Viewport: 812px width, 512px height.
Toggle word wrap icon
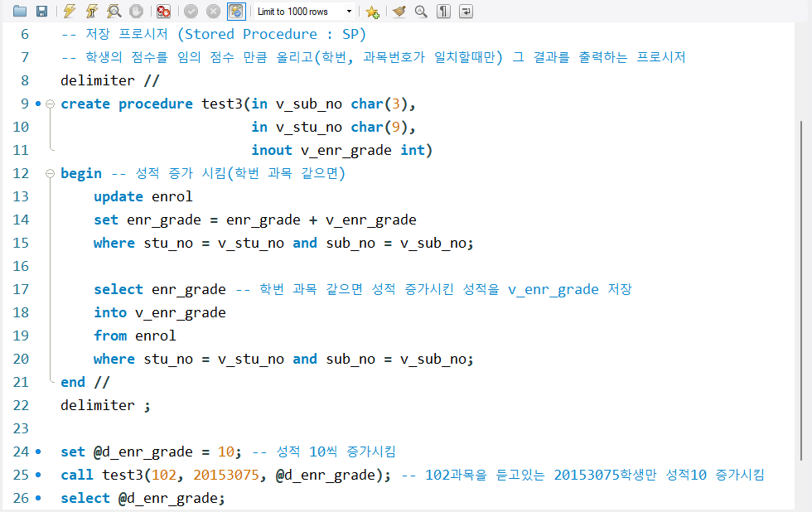tap(466, 11)
